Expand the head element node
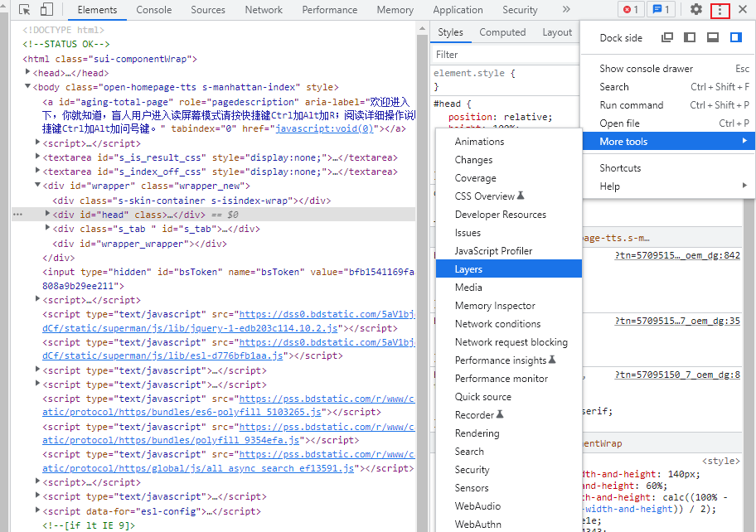This screenshot has width=756, height=532. click(x=28, y=72)
